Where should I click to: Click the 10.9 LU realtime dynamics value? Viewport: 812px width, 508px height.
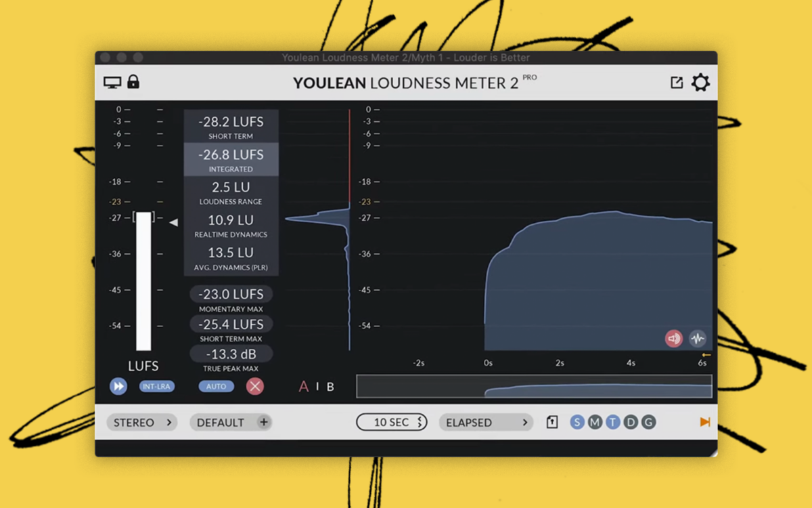pyautogui.click(x=231, y=220)
